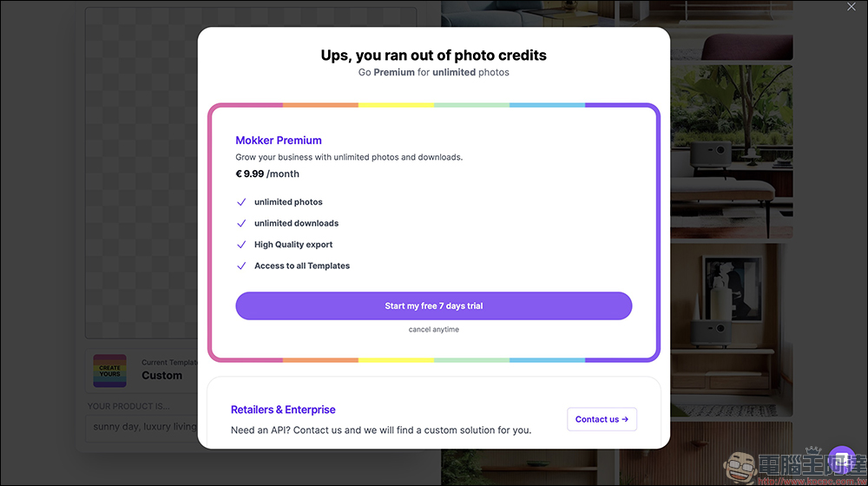Click the 'Need an API?' description text

380,430
